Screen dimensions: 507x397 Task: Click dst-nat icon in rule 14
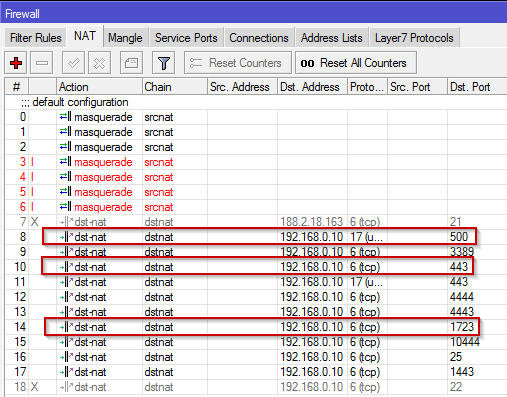66,327
